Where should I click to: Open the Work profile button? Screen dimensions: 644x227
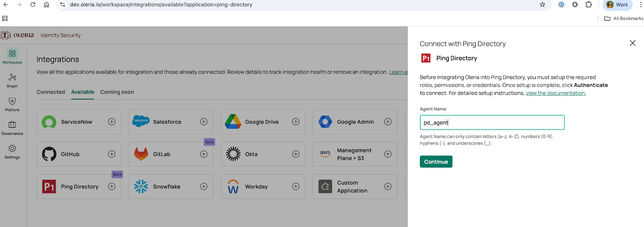617,5
